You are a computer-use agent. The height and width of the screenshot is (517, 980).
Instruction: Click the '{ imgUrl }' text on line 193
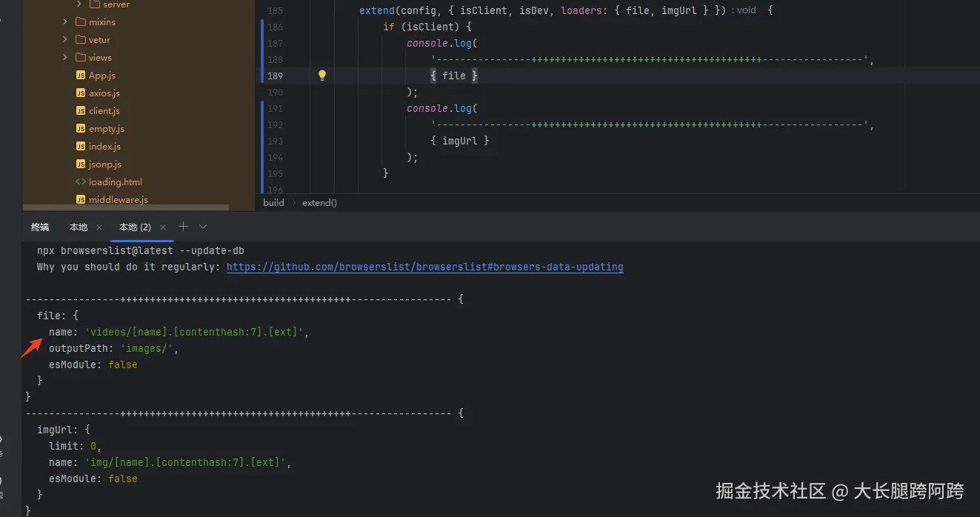click(x=460, y=141)
